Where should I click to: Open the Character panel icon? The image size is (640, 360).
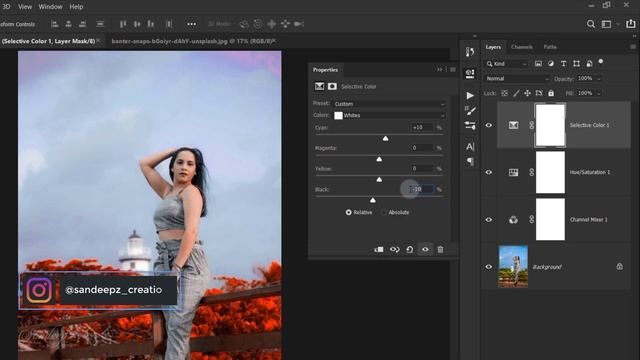(x=470, y=147)
